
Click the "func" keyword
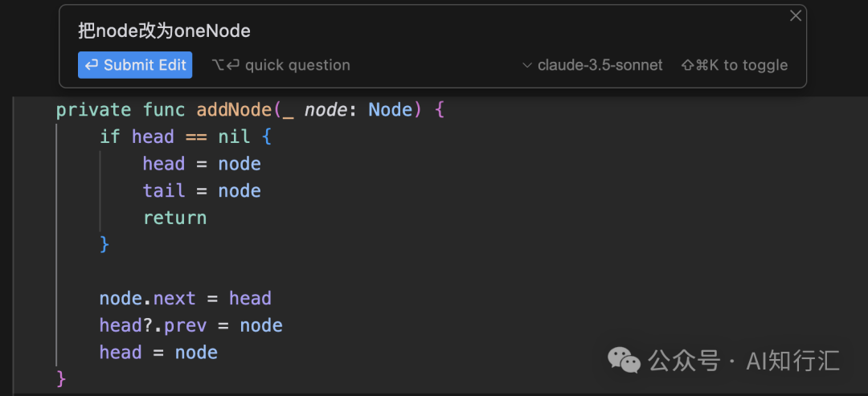[x=164, y=110]
